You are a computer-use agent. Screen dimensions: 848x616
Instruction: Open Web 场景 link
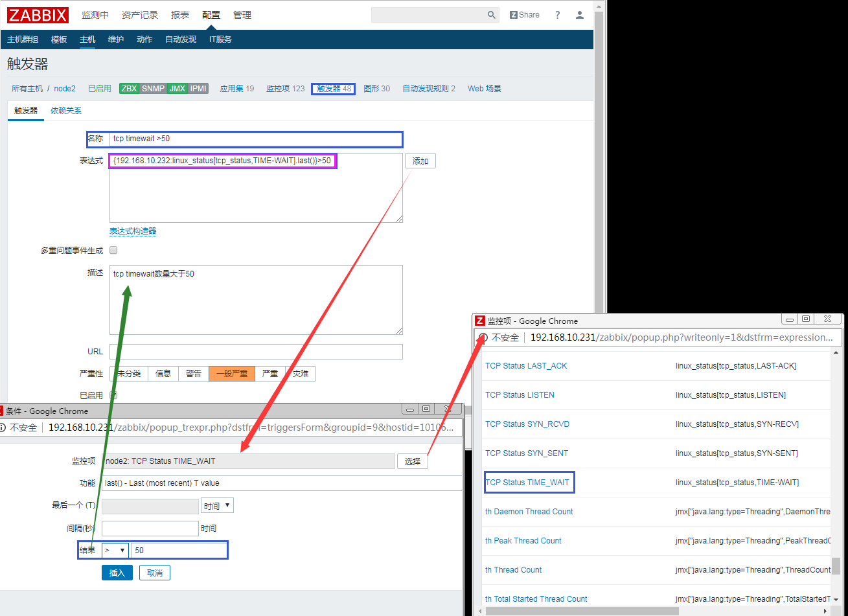click(485, 89)
